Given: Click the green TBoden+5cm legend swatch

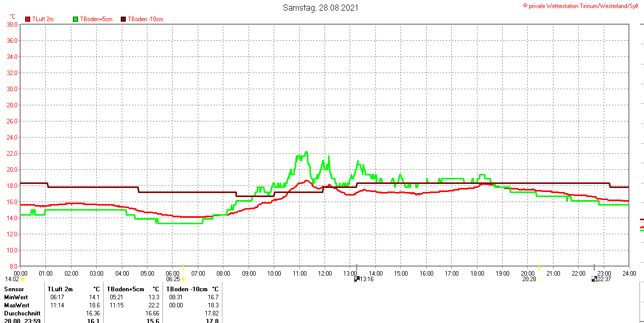Looking at the screenshot, I should pyautogui.click(x=75, y=19).
